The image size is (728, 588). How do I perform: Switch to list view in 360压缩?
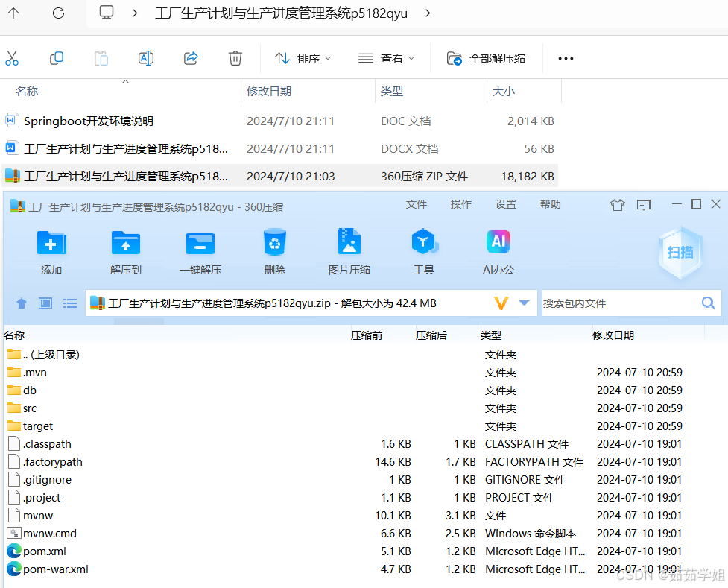(x=70, y=303)
